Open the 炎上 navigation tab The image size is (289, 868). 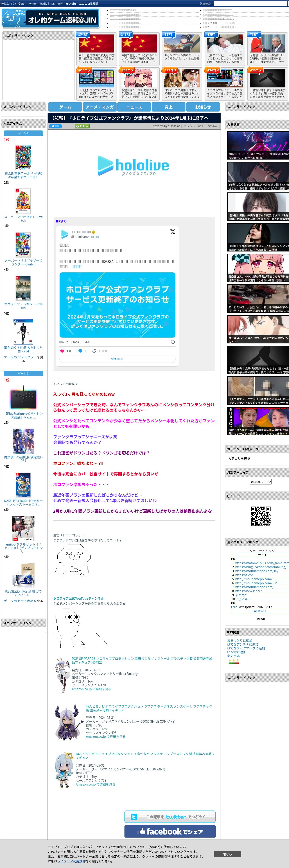pos(169,107)
